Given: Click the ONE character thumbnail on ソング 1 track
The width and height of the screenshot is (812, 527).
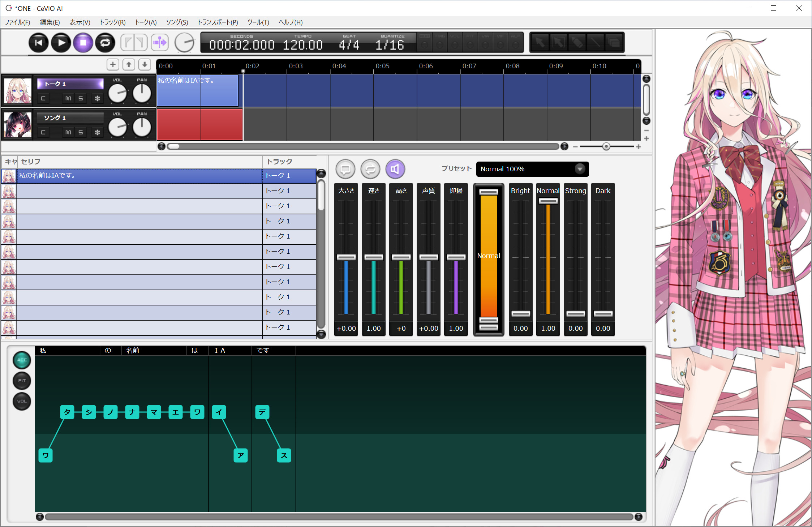Looking at the screenshot, I should point(18,125).
